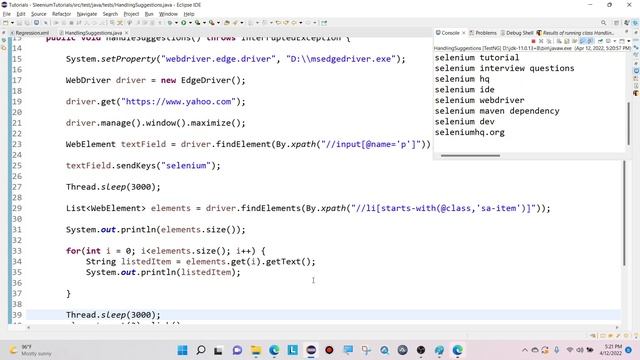Switch to Regression.xml editor tab
Viewport: 640px width, 360px height.
(30, 33)
